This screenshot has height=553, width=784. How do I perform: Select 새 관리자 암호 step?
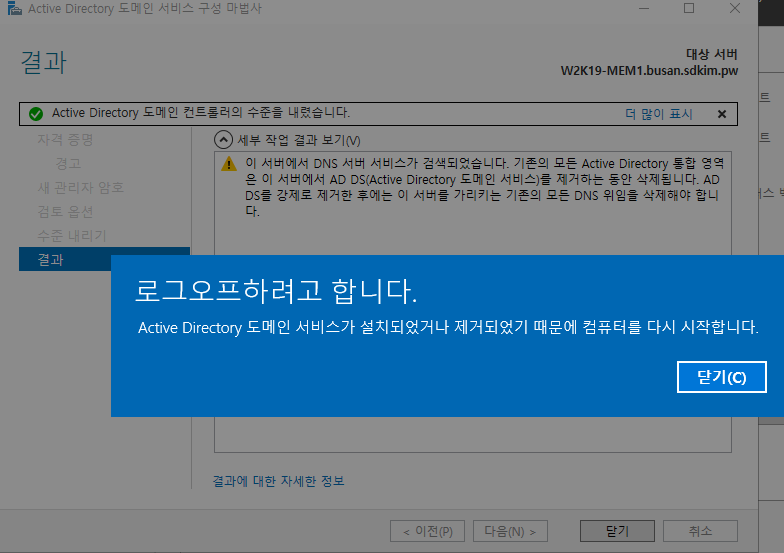[80, 188]
